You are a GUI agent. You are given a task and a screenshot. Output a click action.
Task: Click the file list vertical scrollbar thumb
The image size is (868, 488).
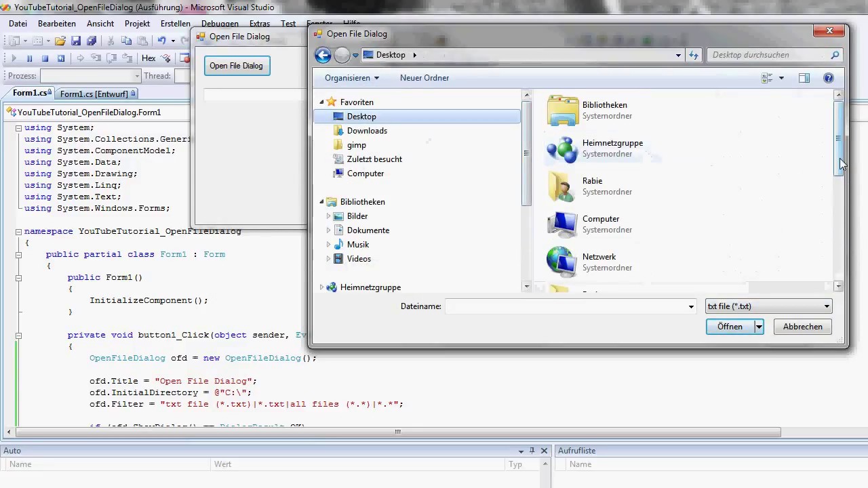839,138
